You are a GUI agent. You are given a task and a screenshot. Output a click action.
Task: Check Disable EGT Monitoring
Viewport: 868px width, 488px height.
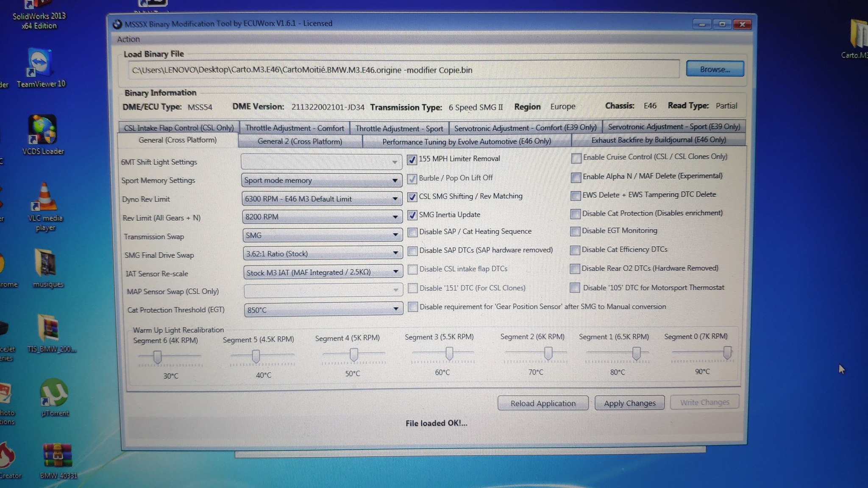point(575,231)
